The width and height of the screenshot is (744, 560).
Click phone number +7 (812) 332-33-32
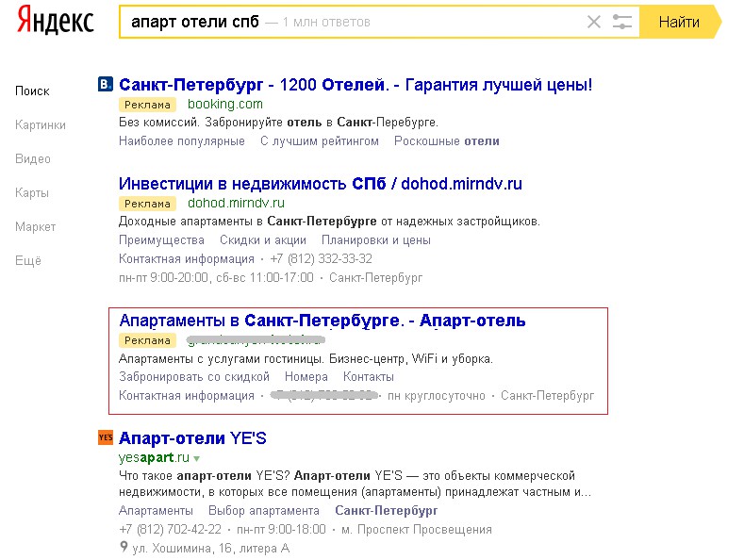click(x=322, y=258)
